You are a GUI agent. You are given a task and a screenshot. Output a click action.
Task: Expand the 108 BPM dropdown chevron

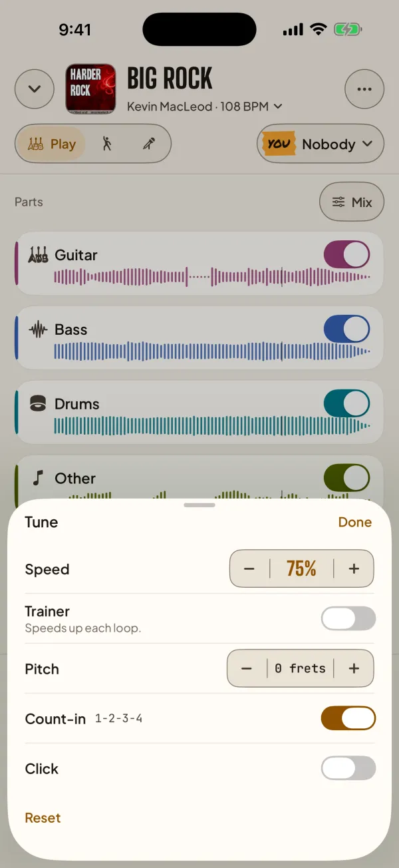(278, 107)
